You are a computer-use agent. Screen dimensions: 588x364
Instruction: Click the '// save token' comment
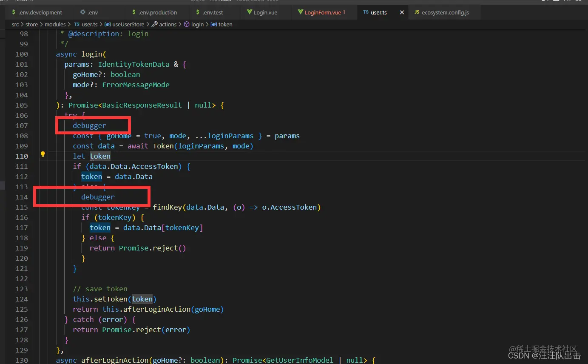tap(100, 289)
